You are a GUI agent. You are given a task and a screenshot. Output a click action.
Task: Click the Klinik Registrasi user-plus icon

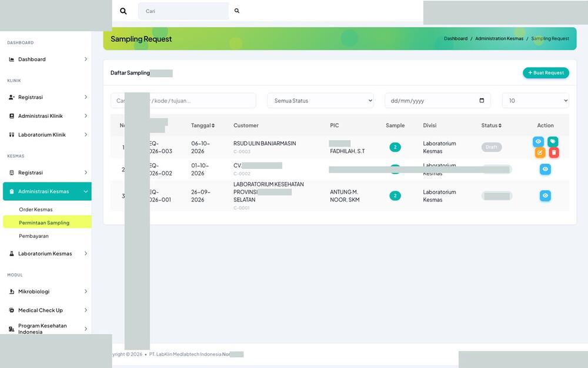[12, 97]
